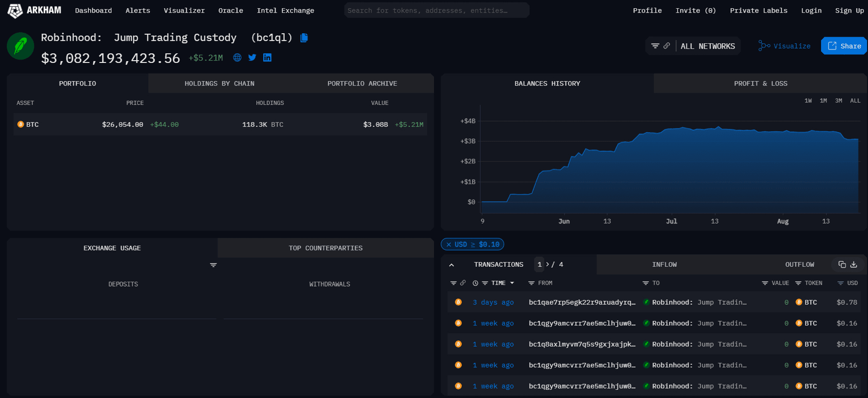Remove the USD ≥ $0.10 filter chip

point(449,245)
